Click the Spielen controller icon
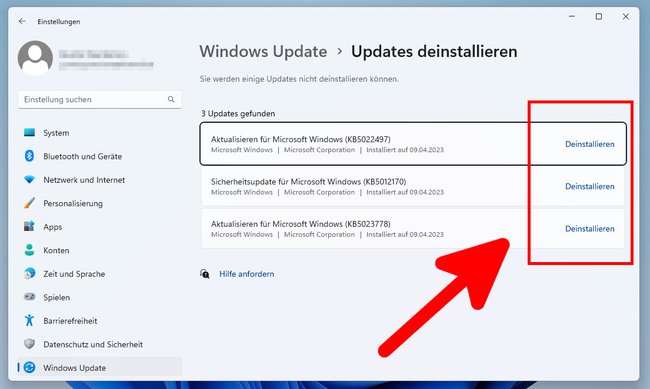 [x=29, y=297]
